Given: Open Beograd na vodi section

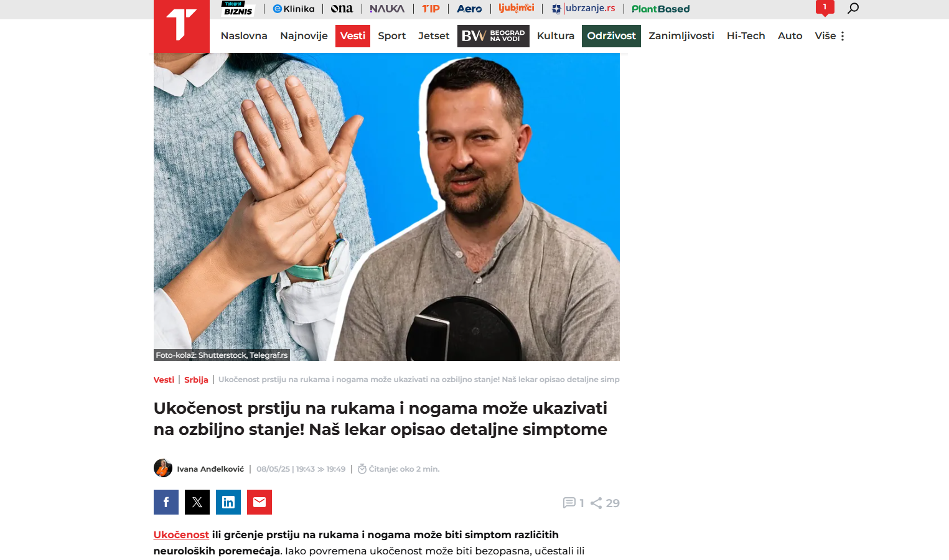Looking at the screenshot, I should coord(493,36).
